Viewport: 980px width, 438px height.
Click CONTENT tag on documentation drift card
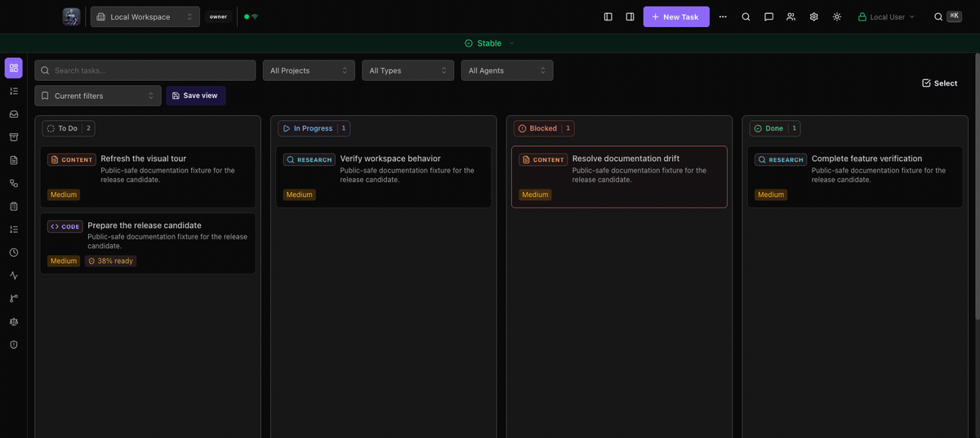tap(543, 159)
